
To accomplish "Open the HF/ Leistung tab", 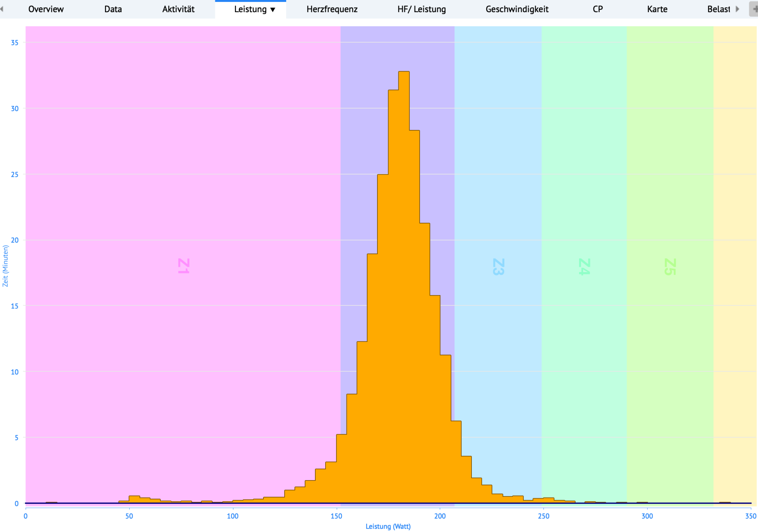I will [421, 9].
